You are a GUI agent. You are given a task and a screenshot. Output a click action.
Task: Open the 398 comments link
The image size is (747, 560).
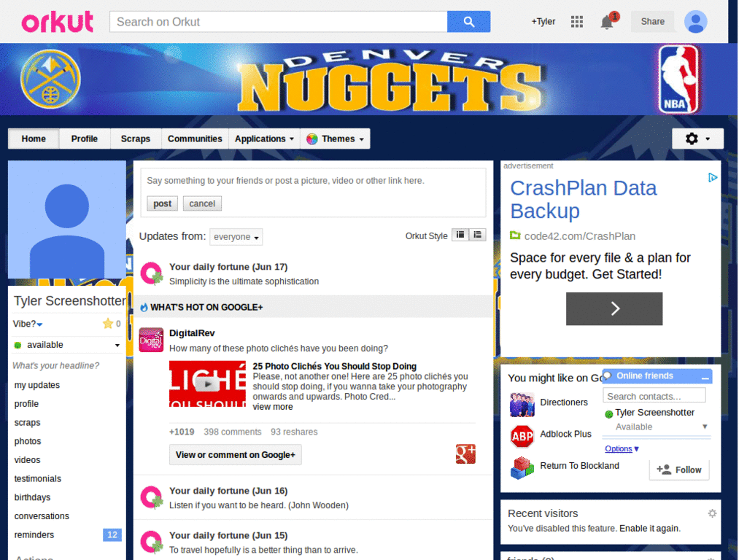233,432
